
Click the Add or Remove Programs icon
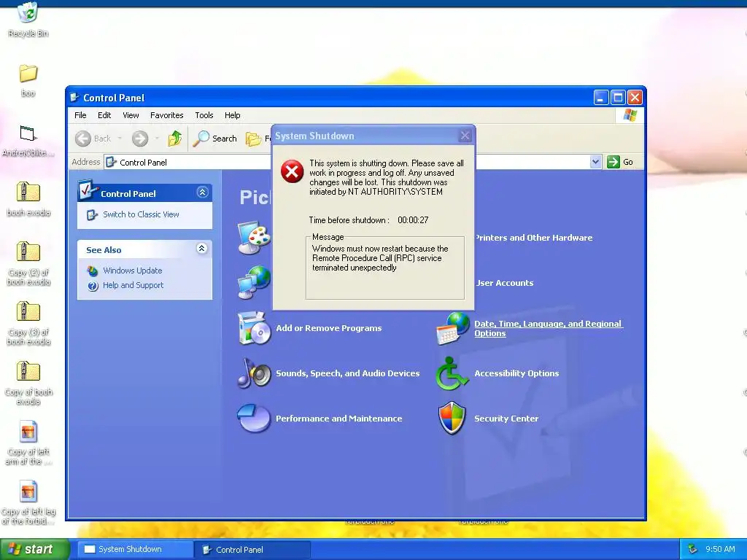(x=254, y=328)
